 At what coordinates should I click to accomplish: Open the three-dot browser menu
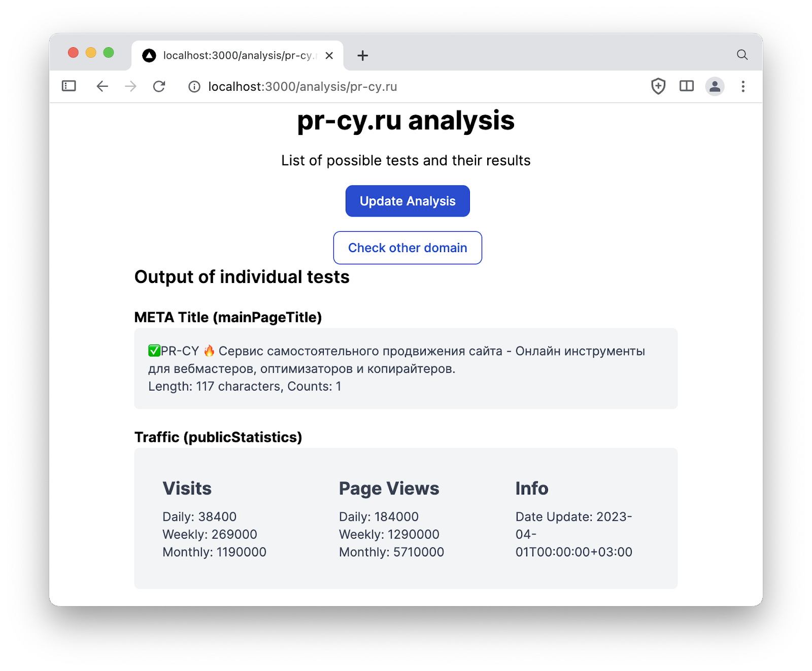743,86
